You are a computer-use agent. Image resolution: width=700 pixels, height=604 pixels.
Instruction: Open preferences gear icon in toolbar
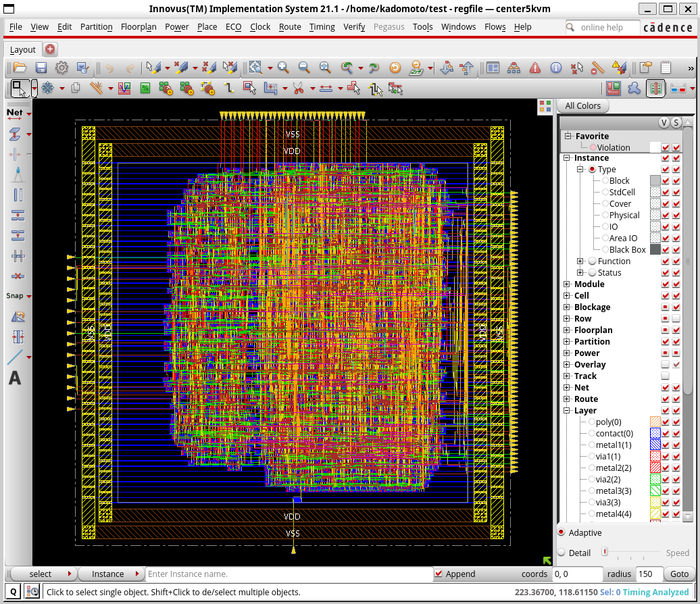[61, 68]
